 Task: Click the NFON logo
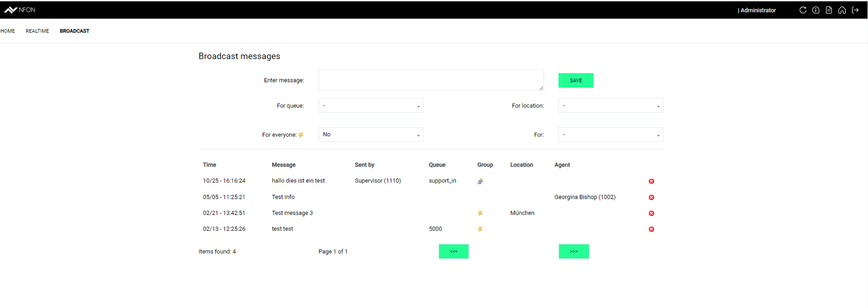click(20, 10)
